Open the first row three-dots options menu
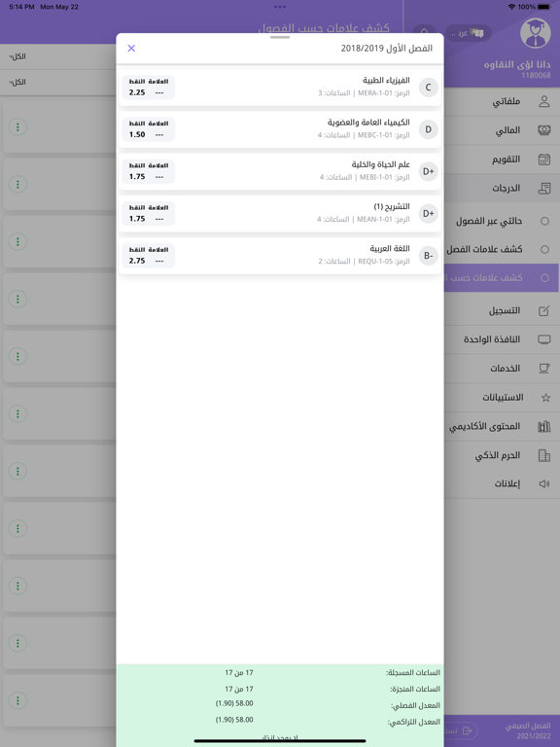Viewport: 560px width, 747px height. (18, 126)
